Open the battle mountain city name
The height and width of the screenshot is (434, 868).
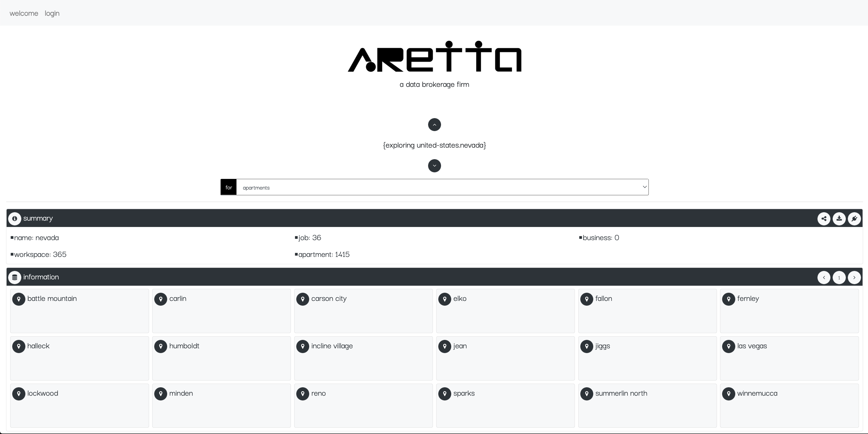click(52, 298)
